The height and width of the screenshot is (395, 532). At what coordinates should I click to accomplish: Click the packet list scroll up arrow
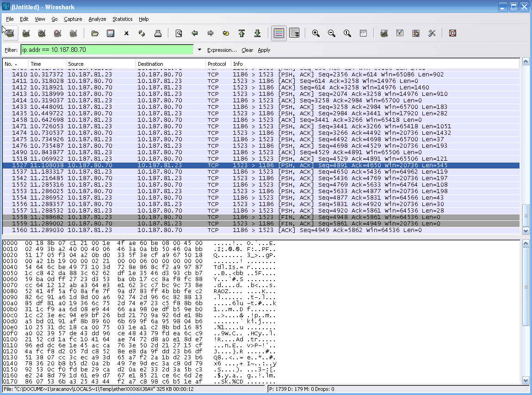tap(526, 62)
